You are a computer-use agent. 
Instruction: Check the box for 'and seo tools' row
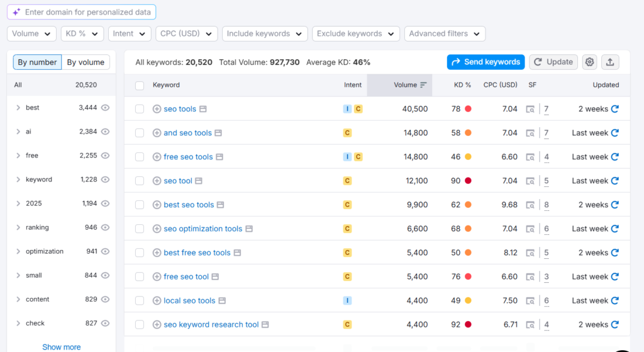point(140,133)
